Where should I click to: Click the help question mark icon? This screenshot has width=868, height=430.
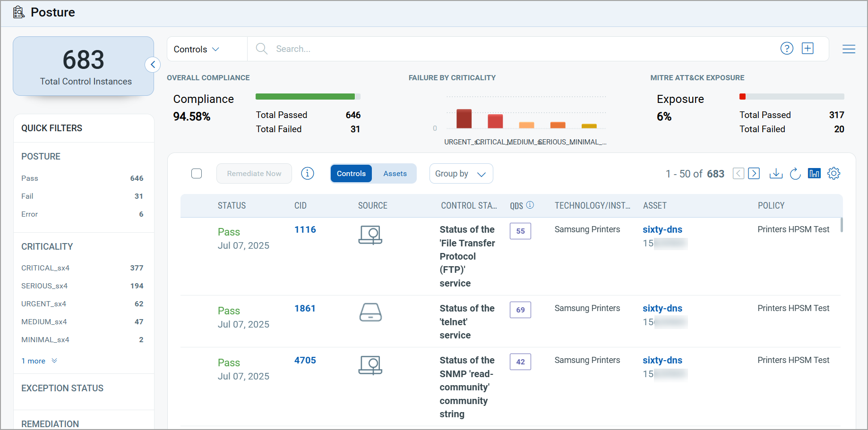[x=787, y=48]
